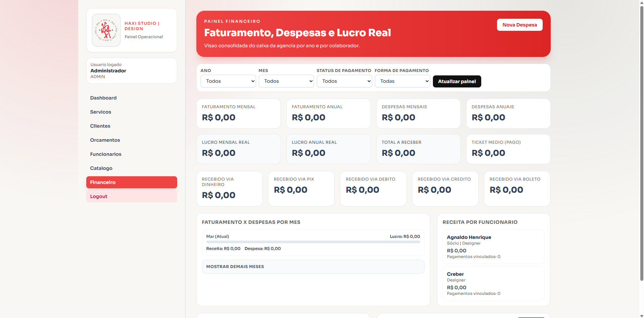Select the Financeiro menu item
This screenshot has width=644, height=318.
103,182
